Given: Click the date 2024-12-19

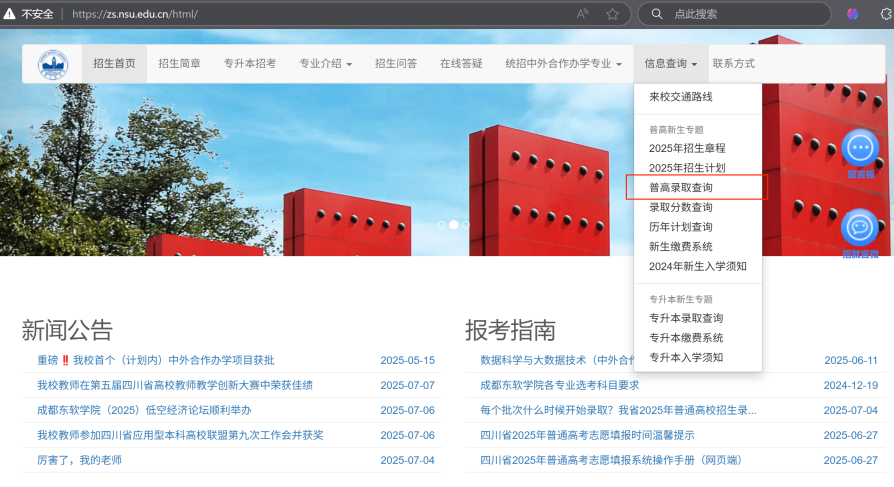Looking at the screenshot, I should pyautogui.click(x=851, y=385).
